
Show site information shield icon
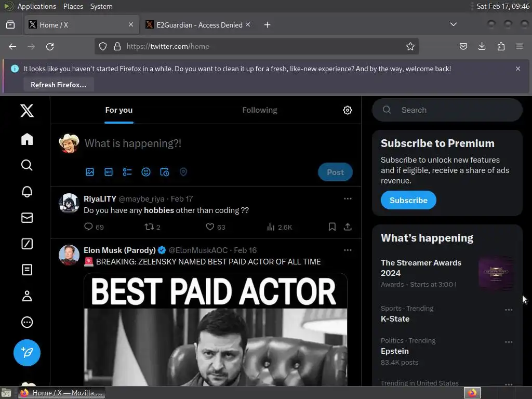103,46
